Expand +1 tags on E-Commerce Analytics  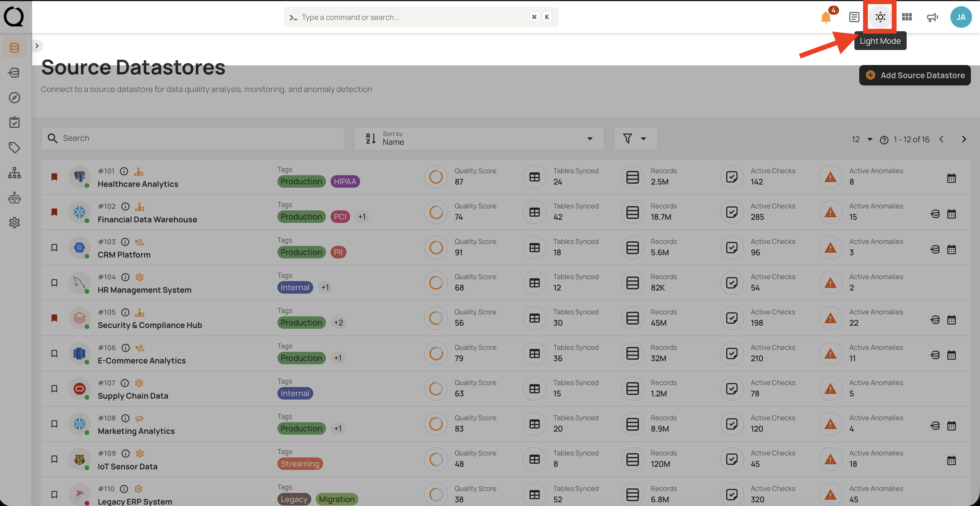tap(337, 358)
